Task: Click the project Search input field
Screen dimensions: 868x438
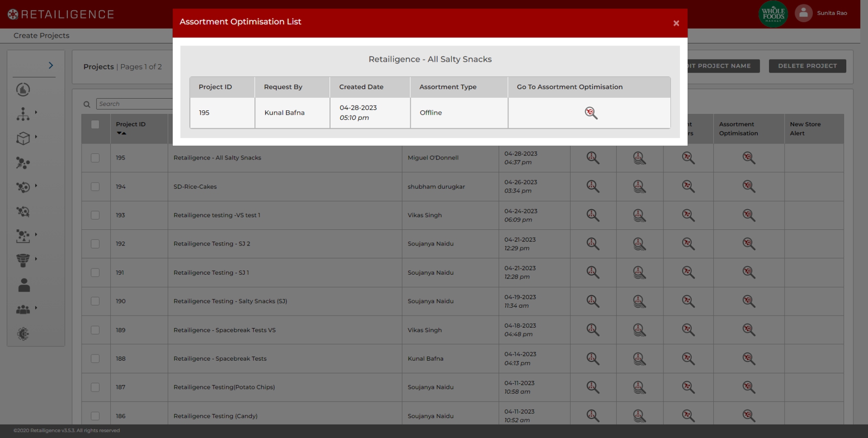Action: [135, 104]
